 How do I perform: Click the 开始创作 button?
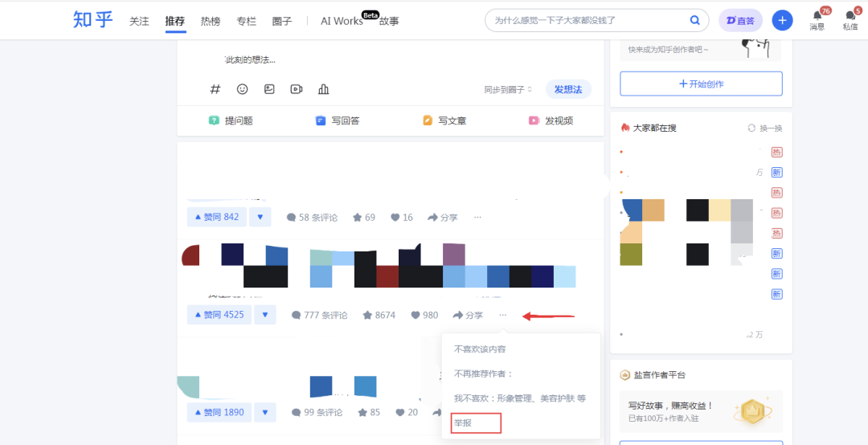pyautogui.click(x=701, y=84)
